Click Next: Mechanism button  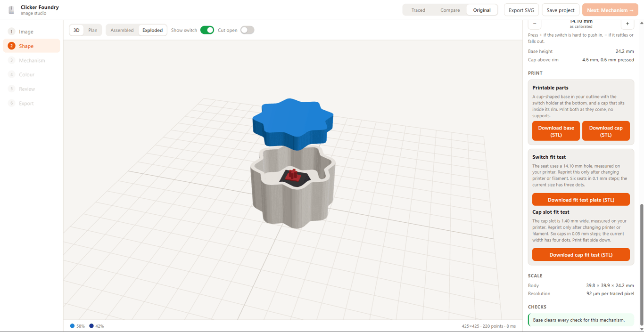point(610,10)
